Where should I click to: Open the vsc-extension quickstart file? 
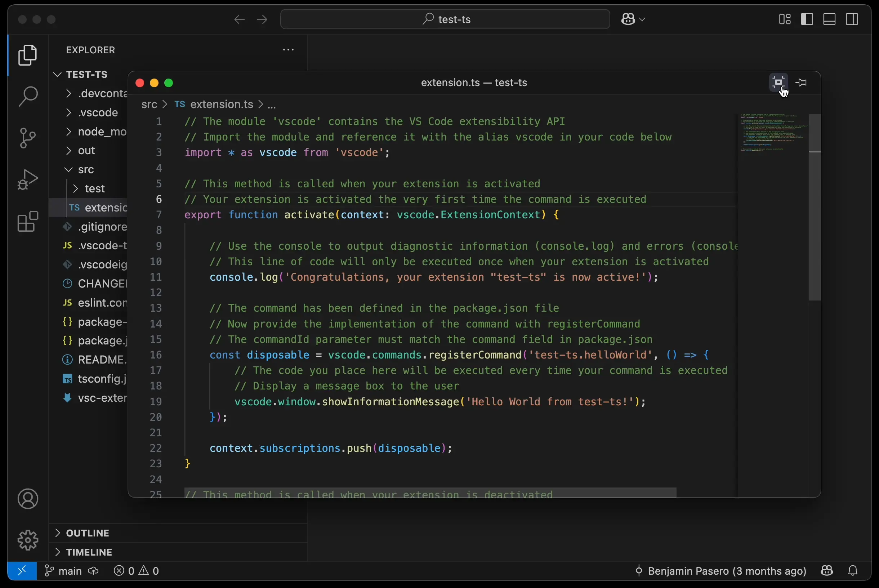point(89,397)
